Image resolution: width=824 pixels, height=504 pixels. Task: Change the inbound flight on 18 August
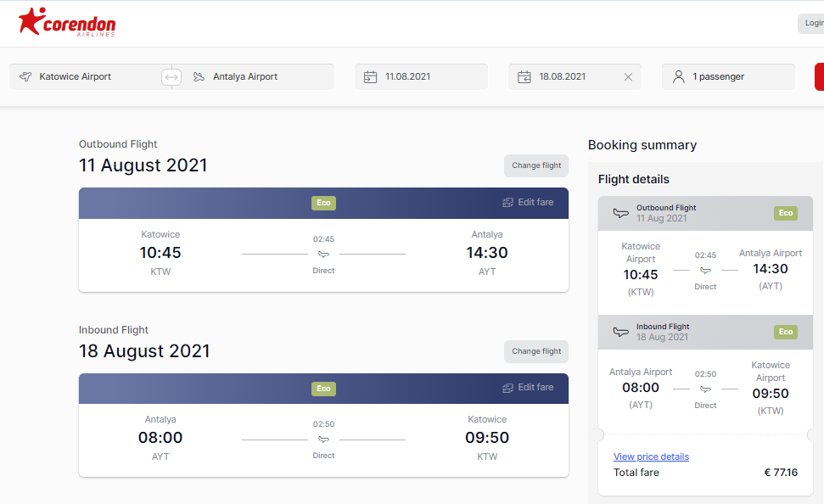(536, 351)
